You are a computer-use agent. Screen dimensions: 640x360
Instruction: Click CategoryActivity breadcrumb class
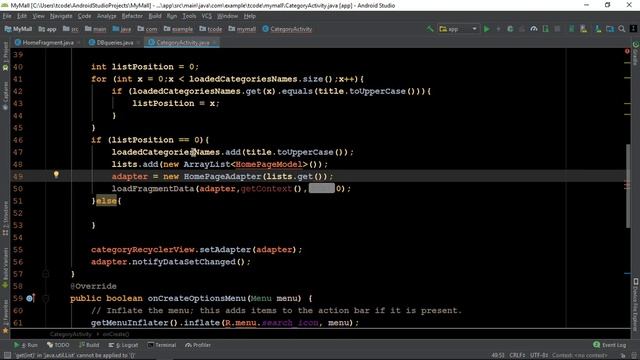tap(287, 29)
